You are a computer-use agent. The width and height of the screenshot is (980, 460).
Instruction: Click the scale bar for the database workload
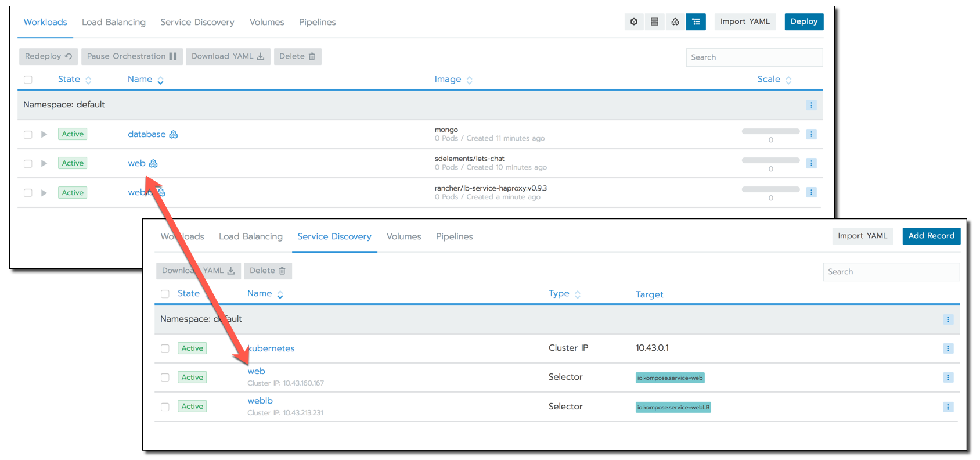tap(771, 131)
